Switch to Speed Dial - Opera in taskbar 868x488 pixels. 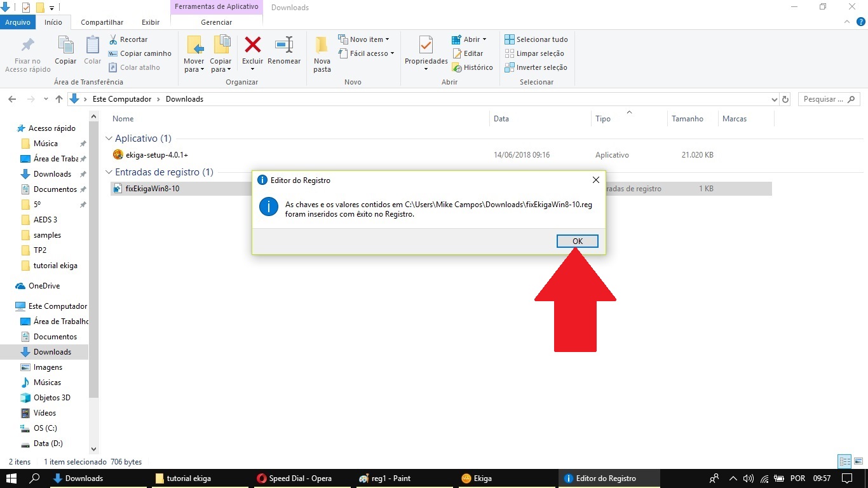[300, 478]
